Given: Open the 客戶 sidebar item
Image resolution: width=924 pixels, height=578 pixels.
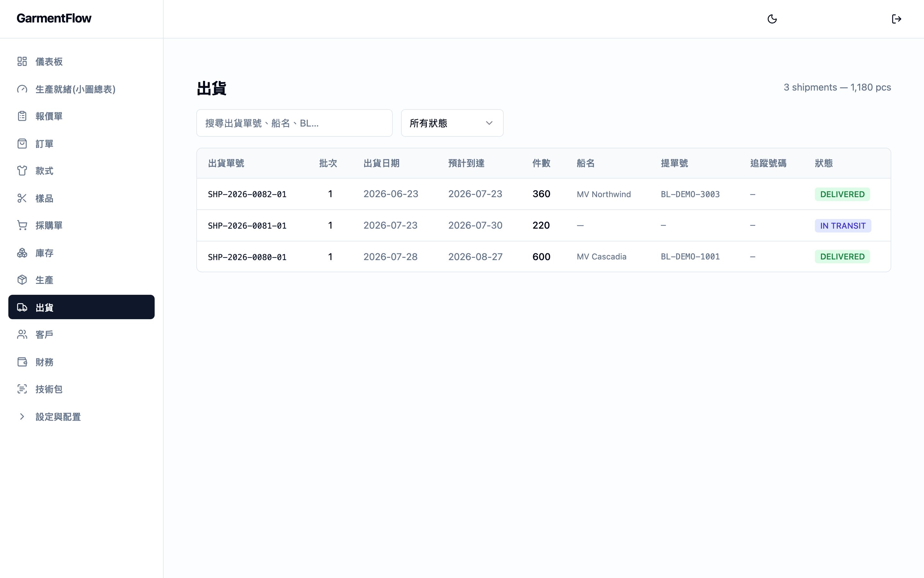Looking at the screenshot, I should [81, 335].
